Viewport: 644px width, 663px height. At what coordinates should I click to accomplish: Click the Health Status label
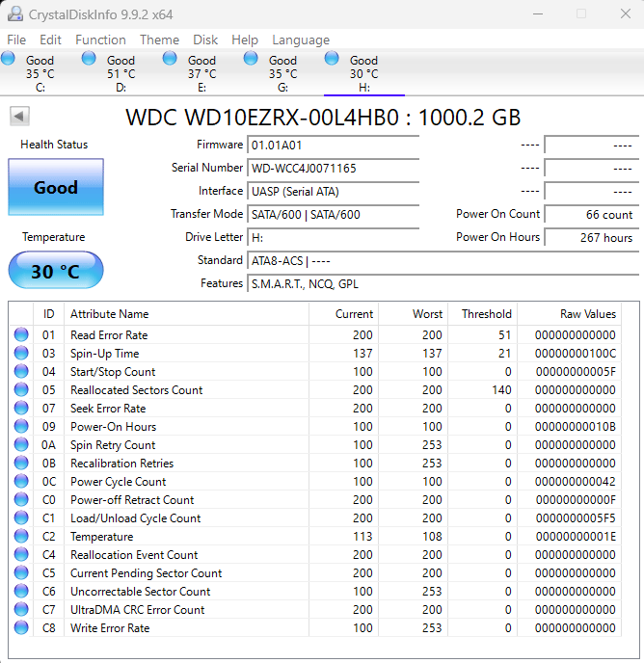(54, 145)
